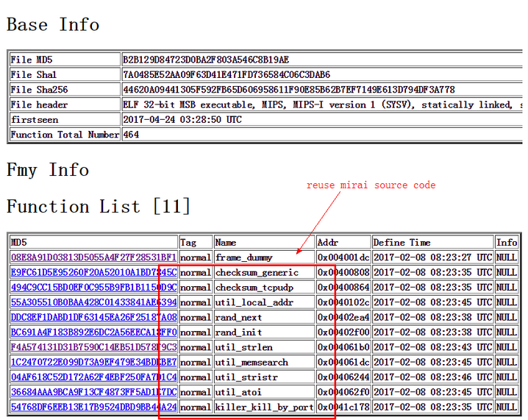Click the 'Function List [11]' heading
This screenshot has height=420, width=528.
tap(99, 206)
